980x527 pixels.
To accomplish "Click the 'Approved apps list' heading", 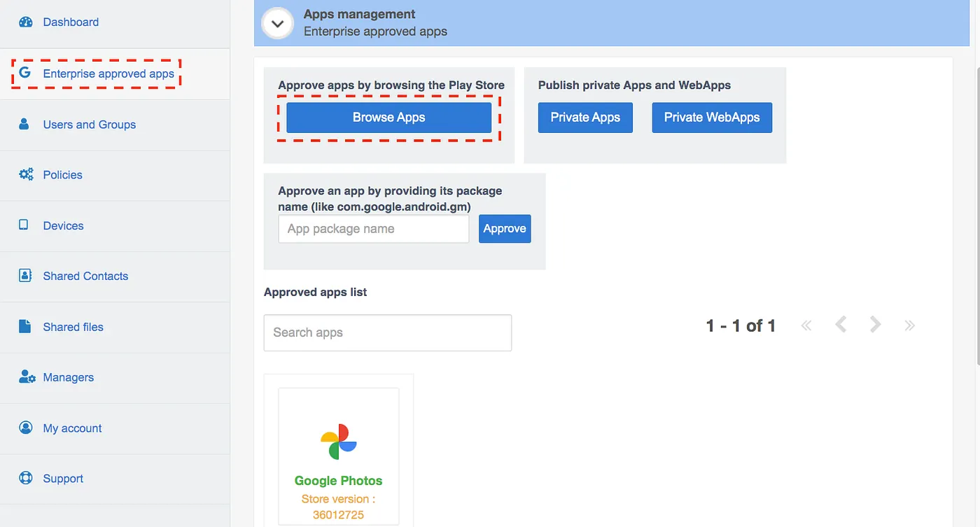I will point(316,292).
